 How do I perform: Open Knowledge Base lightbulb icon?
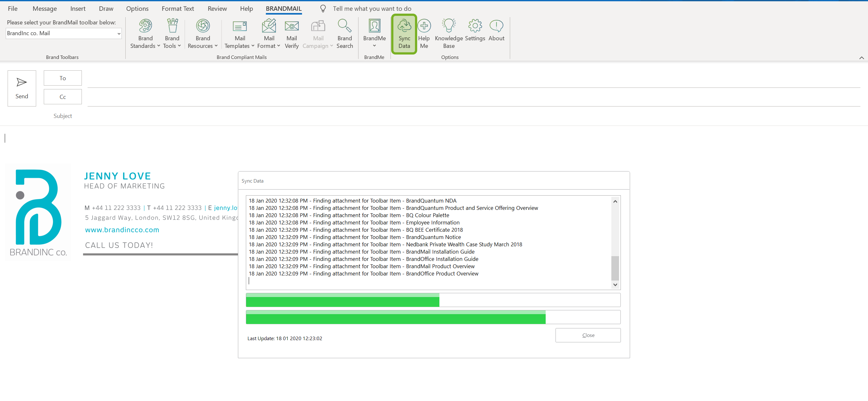pyautogui.click(x=449, y=26)
